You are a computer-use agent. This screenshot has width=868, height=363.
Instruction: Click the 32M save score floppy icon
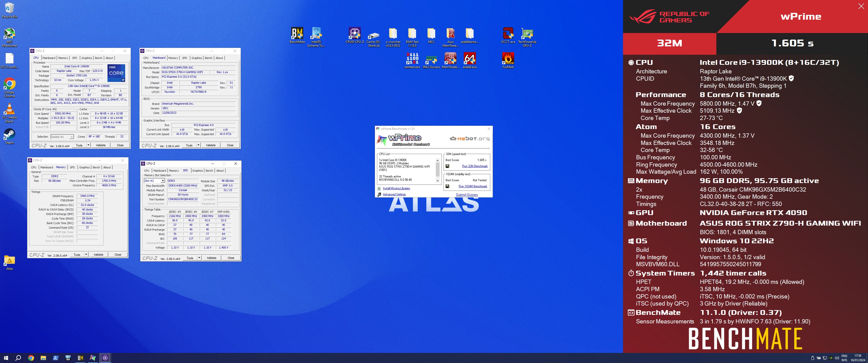click(x=447, y=166)
